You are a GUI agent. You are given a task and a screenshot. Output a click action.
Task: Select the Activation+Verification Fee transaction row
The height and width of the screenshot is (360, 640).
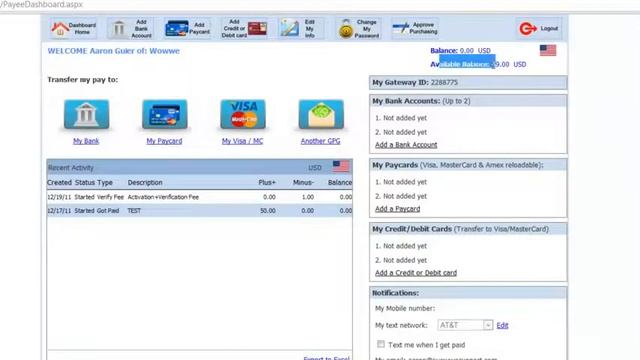click(x=200, y=197)
